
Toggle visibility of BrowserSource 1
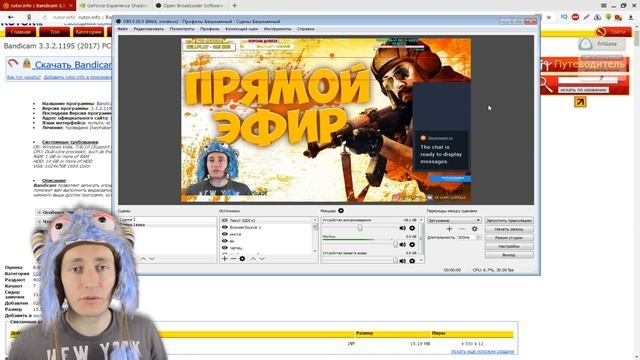coord(224,227)
